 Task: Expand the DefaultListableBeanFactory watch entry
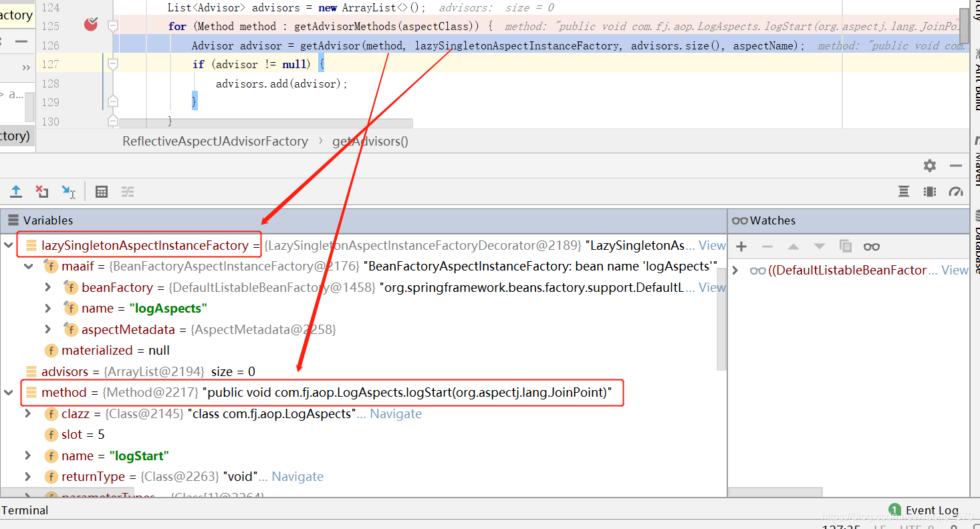point(735,270)
